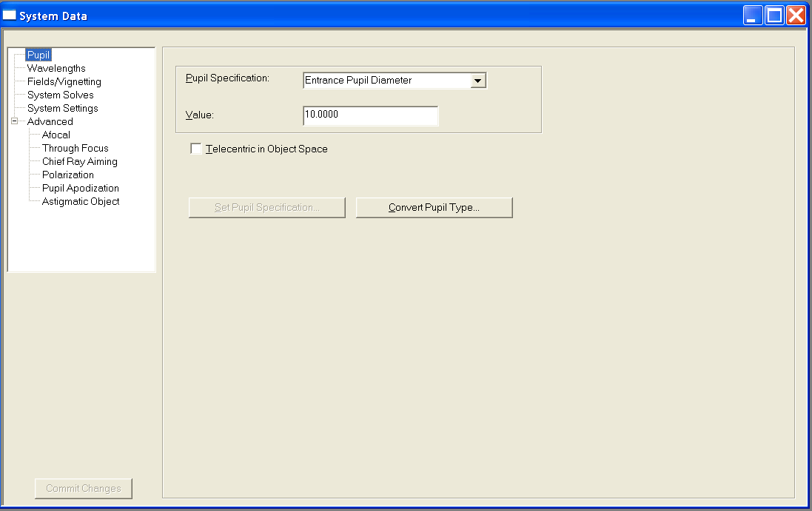Image resolution: width=812 pixels, height=511 pixels.
Task: Select Through Focus option
Action: tap(75, 149)
